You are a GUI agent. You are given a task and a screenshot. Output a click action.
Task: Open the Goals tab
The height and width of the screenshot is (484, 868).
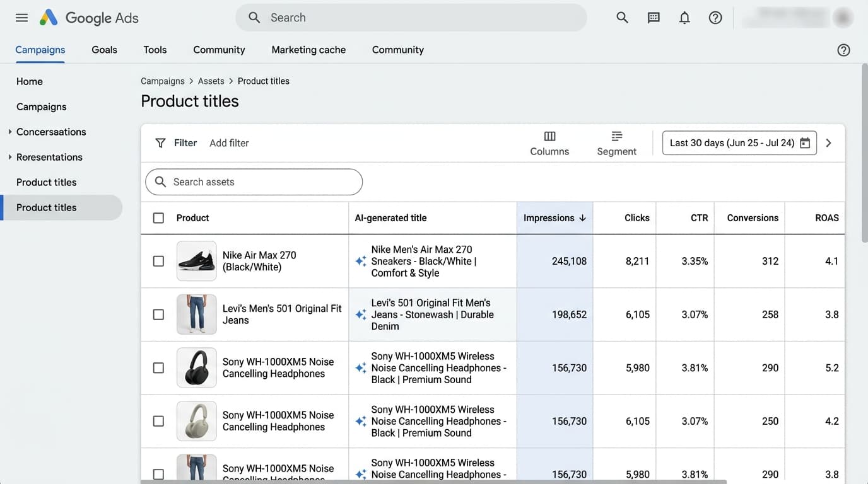104,50
